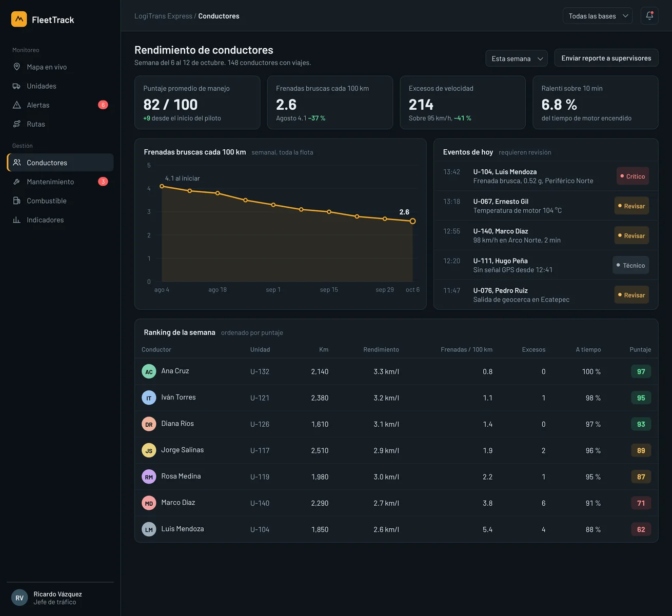Sort by the Puntaje column header
Viewport: 672px width, 616px height.
640,349
